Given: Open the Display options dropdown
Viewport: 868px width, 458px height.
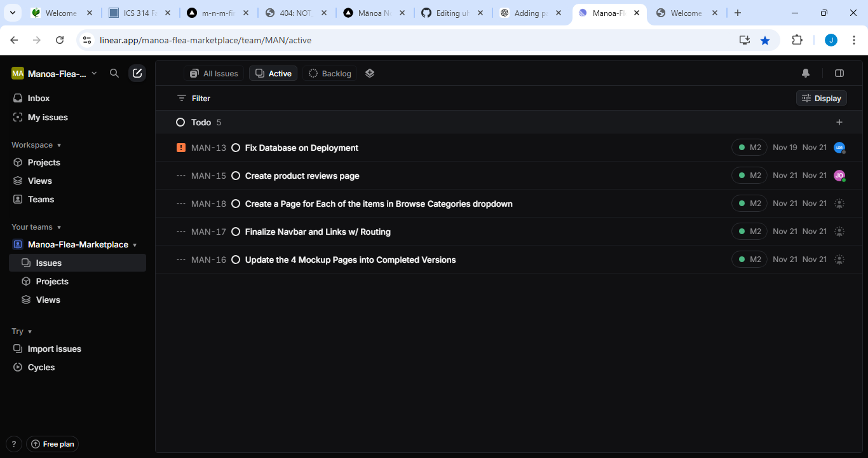Looking at the screenshot, I should (x=822, y=98).
